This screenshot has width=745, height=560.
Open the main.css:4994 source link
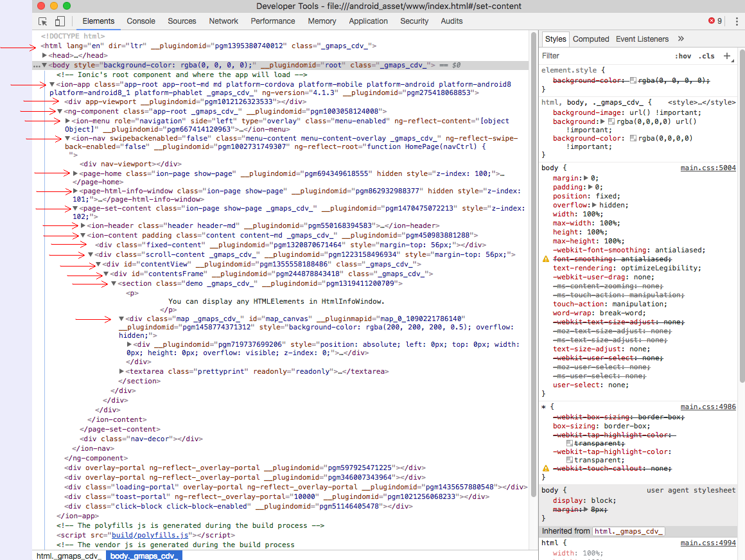pyautogui.click(x=708, y=543)
